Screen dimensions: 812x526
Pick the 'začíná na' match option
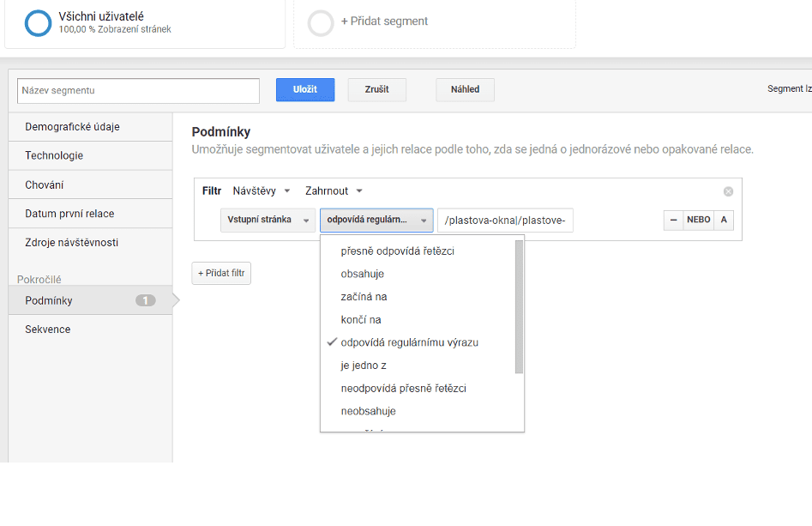click(x=364, y=297)
